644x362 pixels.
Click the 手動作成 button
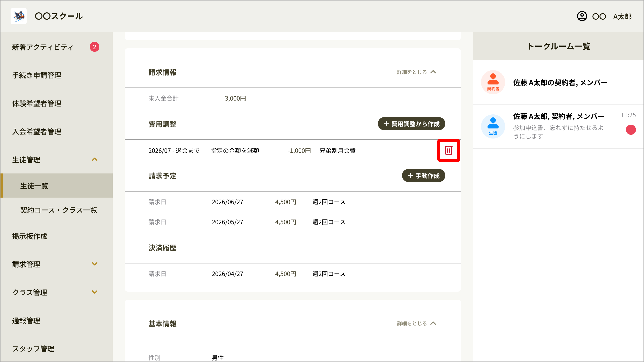click(423, 175)
